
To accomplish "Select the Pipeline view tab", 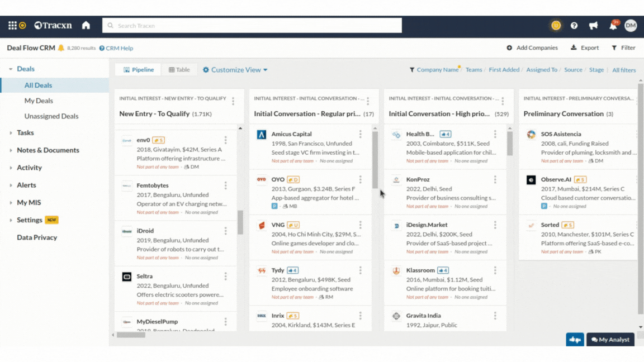I will [x=138, y=70].
